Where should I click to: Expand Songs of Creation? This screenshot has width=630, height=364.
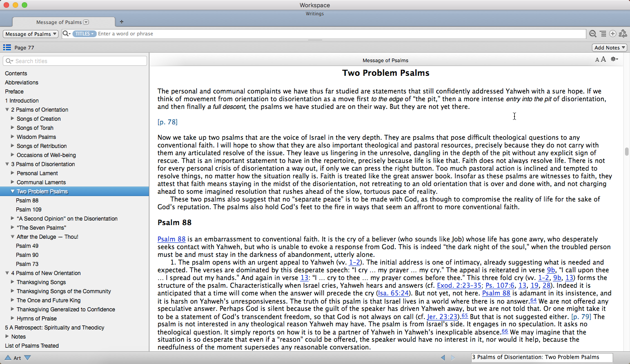[x=13, y=118]
